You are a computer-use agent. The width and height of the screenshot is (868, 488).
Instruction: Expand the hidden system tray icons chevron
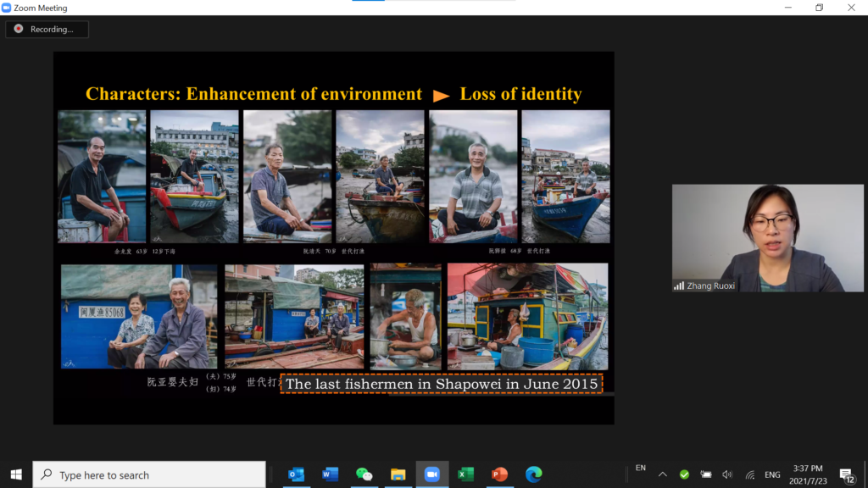tap(662, 474)
